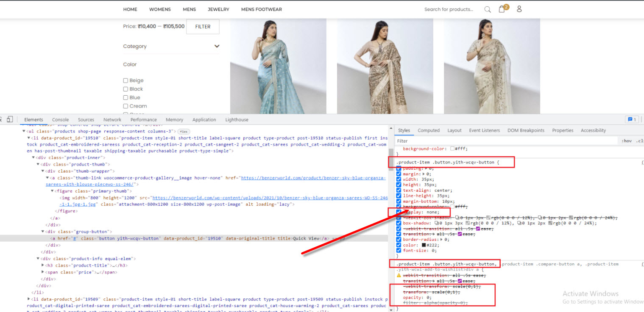The height and width of the screenshot is (312, 644).
Task: Uncheck the display: none declaration checkbox
Action: click(x=399, y=212)
